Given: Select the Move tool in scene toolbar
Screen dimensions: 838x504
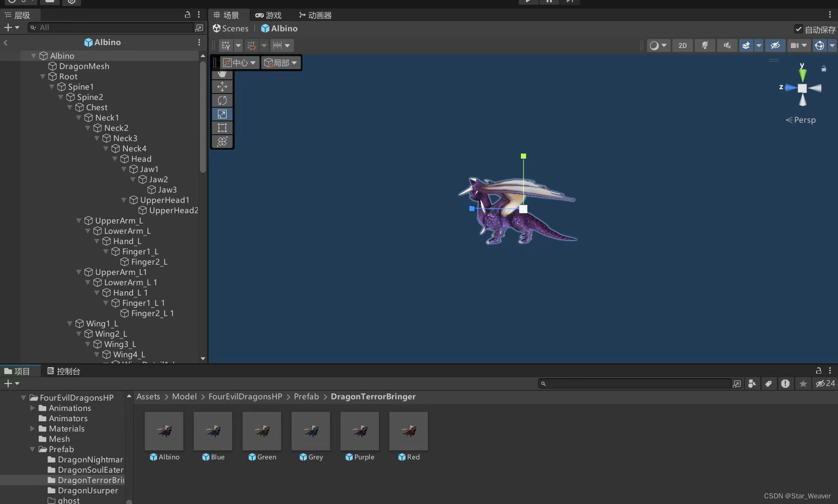Looking at the screenshot, I should [x=222, y=87].
